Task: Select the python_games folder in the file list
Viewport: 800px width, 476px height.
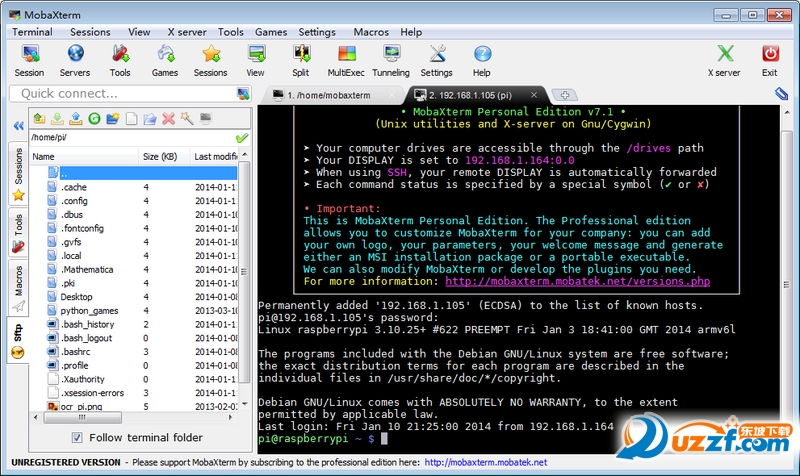Action: (x=89, y=311)
